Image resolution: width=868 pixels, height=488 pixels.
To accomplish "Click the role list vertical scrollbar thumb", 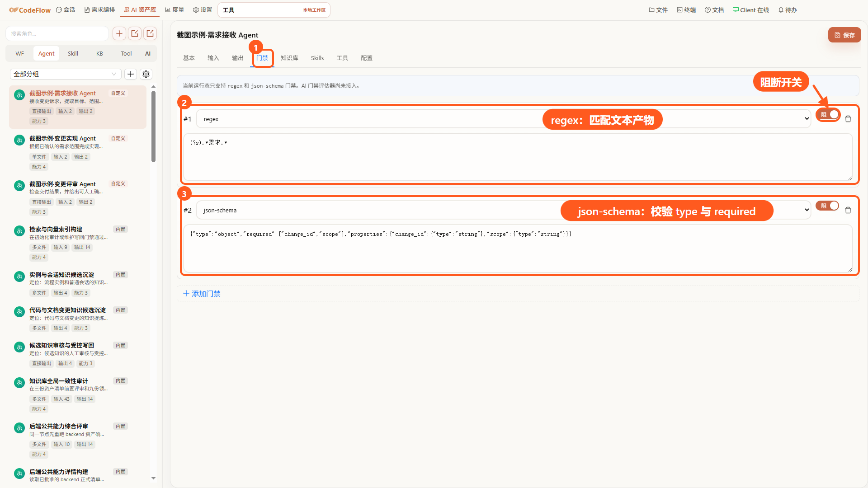I will 153,127.
